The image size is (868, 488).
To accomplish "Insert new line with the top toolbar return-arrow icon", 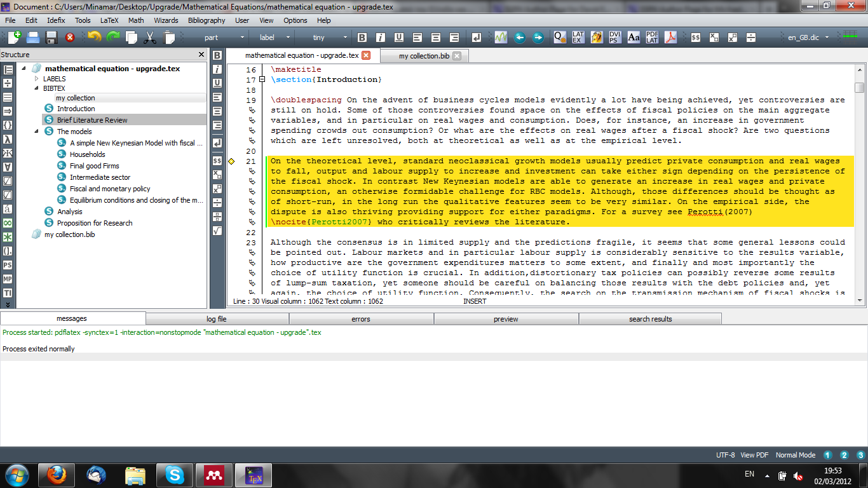I will [x=477, y=37].
